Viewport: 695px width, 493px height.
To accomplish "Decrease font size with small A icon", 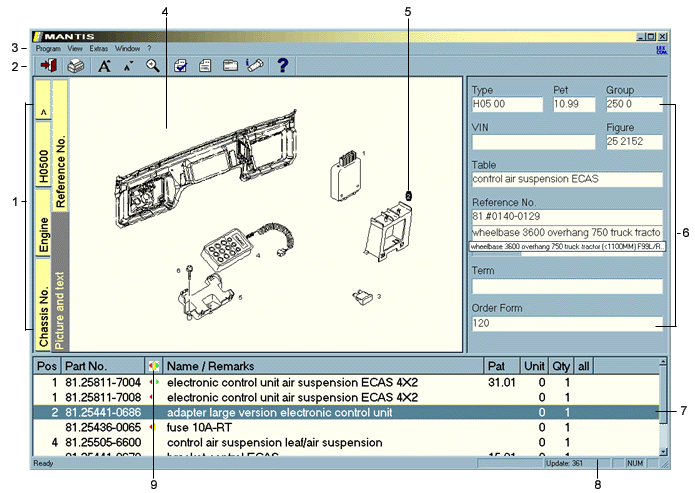I will [x=129, y=66].
